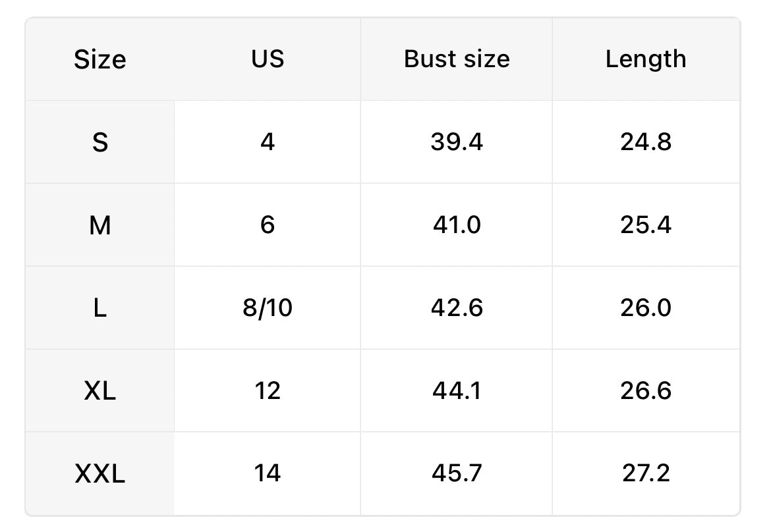771x532 pixels.
Task: Select bust size 39.4 cell
Action: pyautogui.click(x=457, y=142)
